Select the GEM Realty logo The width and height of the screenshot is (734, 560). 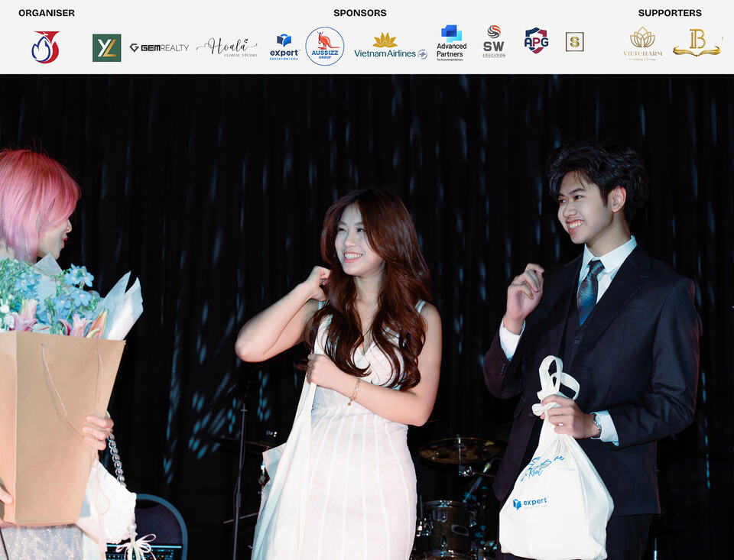[x=159, y=47]
